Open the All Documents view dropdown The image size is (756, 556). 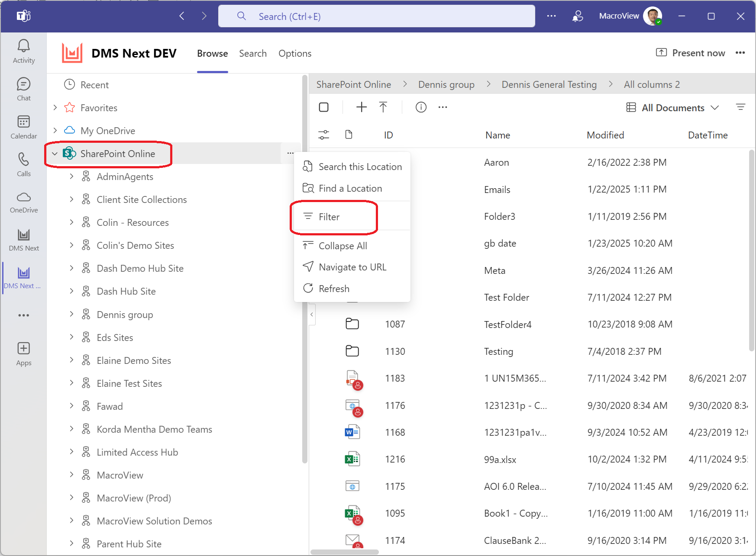point(672,107)
